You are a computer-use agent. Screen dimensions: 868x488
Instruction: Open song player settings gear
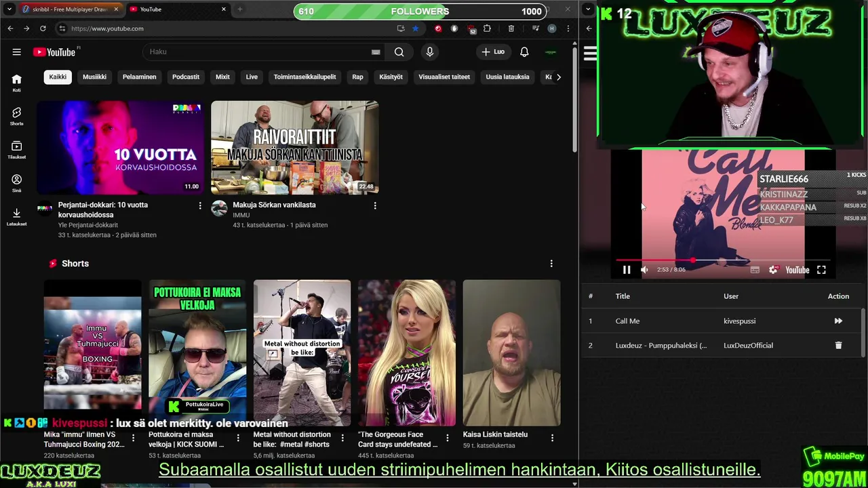(773, 270)
